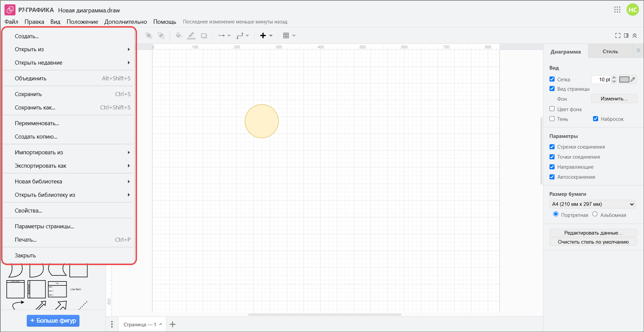Switch to the Диаграмма tab
The height and width of the screenshot is (332, 644).
pos(566,52)
